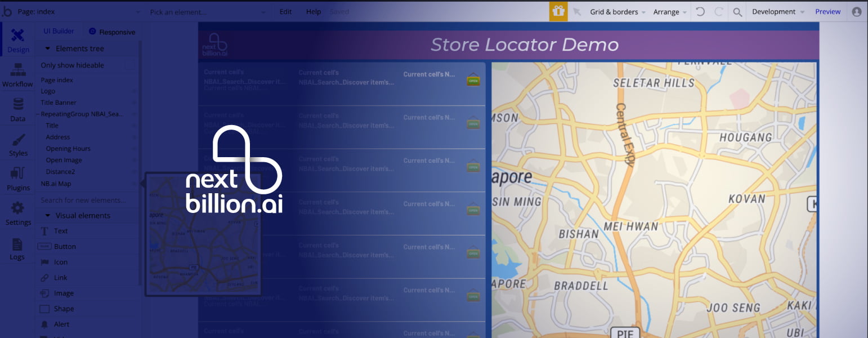Select Open Image in the elements tree
868x338 pixels.
pos(64,160)
